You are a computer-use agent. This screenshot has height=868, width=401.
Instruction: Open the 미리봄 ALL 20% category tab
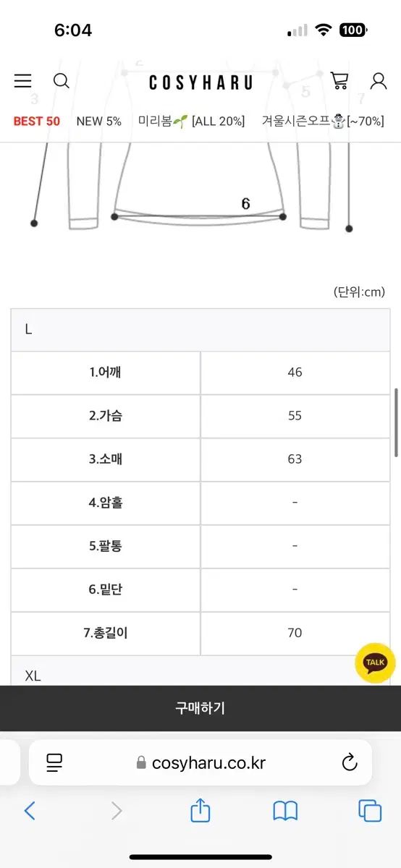coord(192,121)
